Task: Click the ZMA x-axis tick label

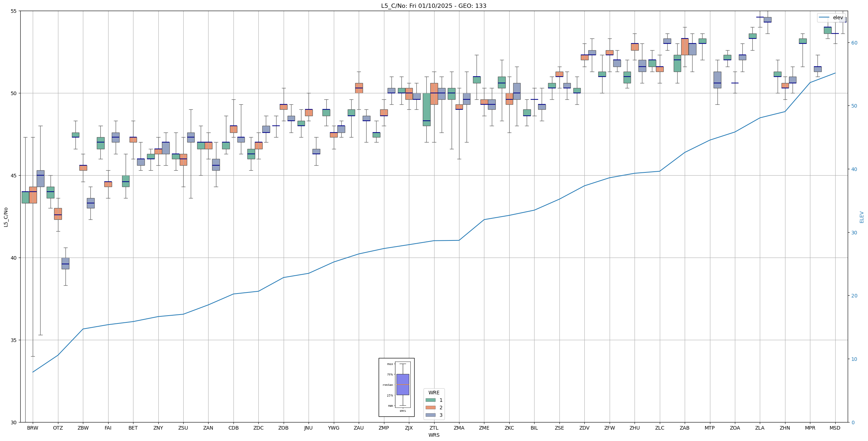Action: (x=459, y=428)
